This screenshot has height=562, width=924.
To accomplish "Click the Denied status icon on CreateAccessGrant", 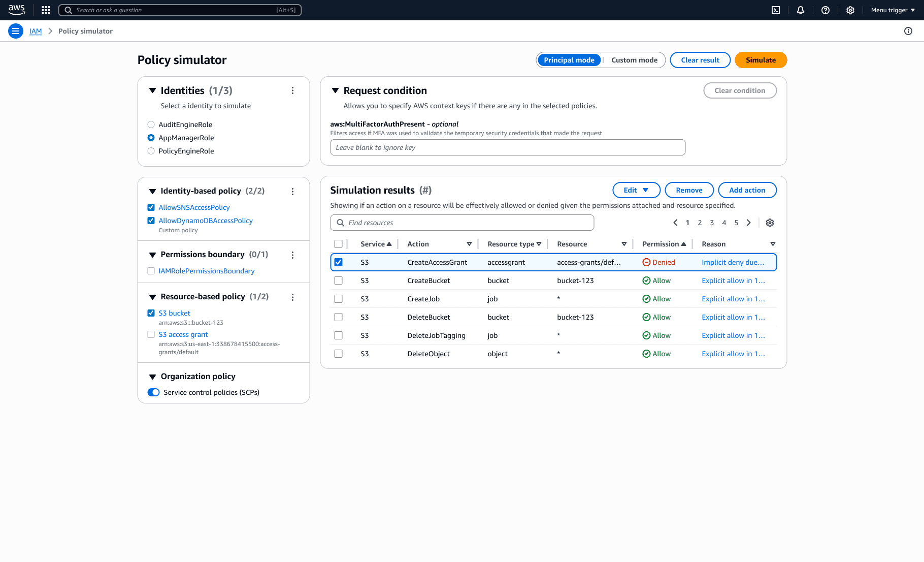I will click(x=646, y=262).
